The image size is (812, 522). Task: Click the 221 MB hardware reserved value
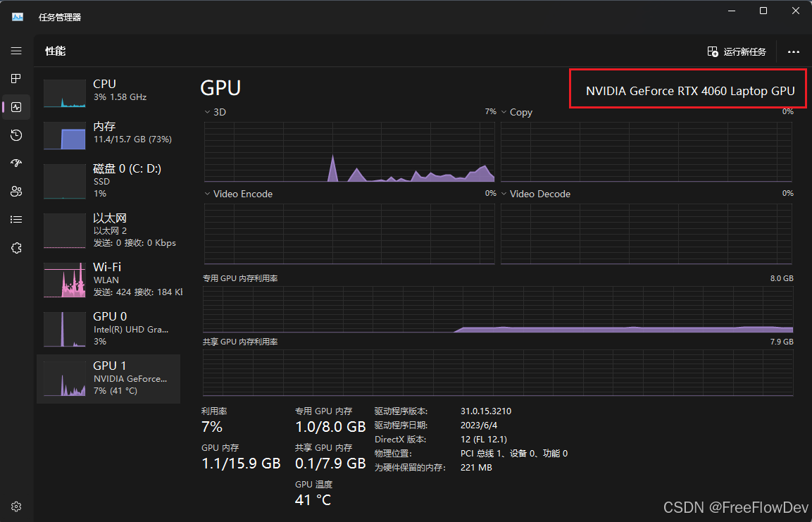coord(476,468)
